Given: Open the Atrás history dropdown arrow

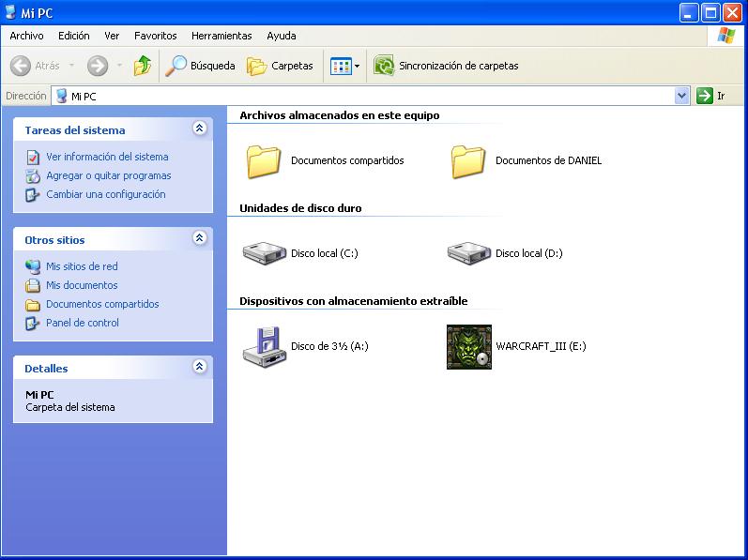Looking at the screenshot, I should [x=71, y=66].
